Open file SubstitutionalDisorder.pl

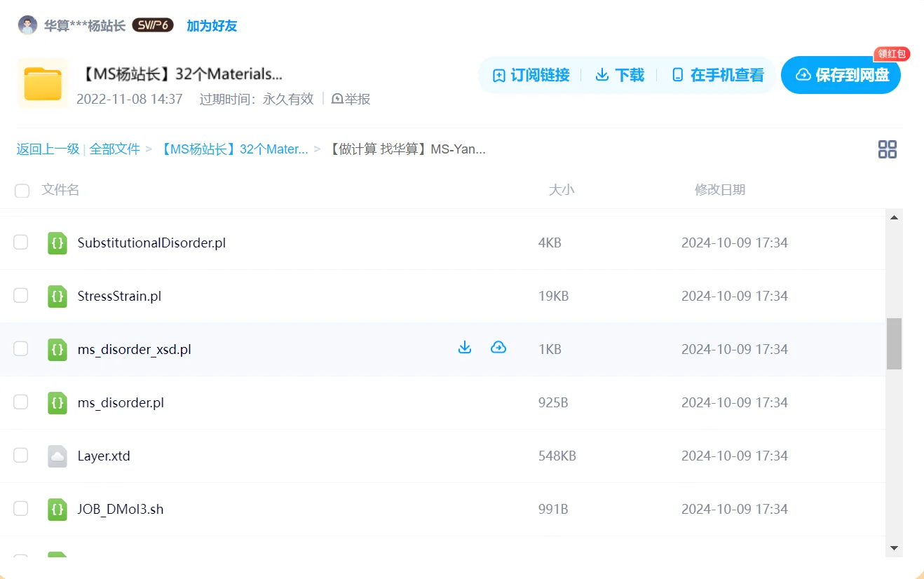[151, 243]
